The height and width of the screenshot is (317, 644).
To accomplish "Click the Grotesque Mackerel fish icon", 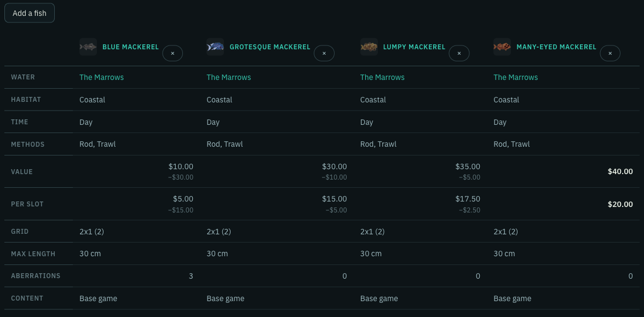I will pyautogui.click(x=215, y=47).
